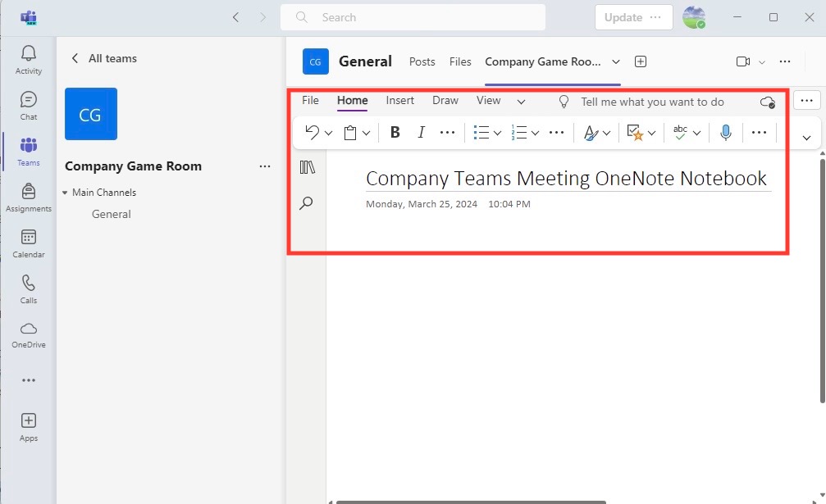Show more font formatting options
This screenshot has width=826, height=504.
(x=447, y=133)
